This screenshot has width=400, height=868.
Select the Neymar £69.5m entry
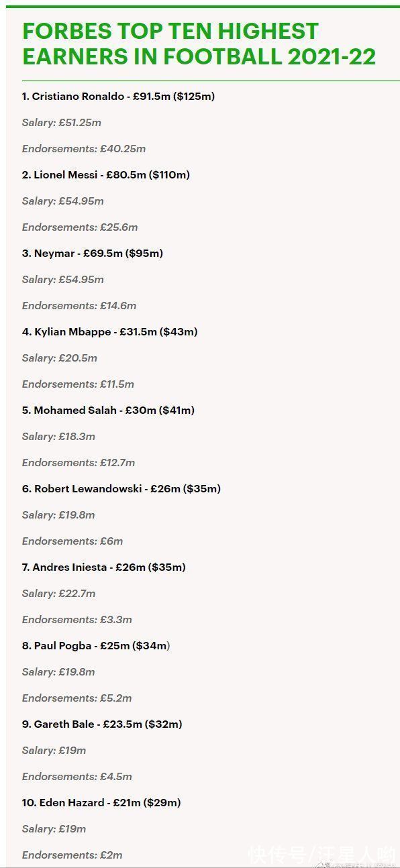tap(93, 254)
